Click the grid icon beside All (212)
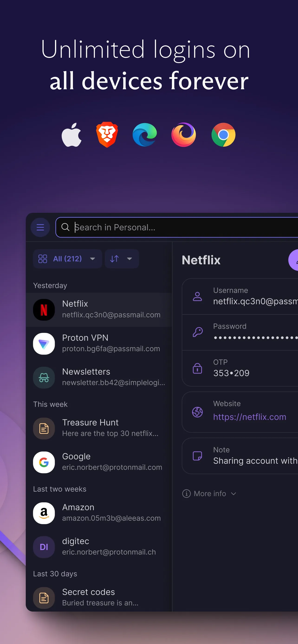This screenshot has width=298, height=644. click(x=42, y=259)
